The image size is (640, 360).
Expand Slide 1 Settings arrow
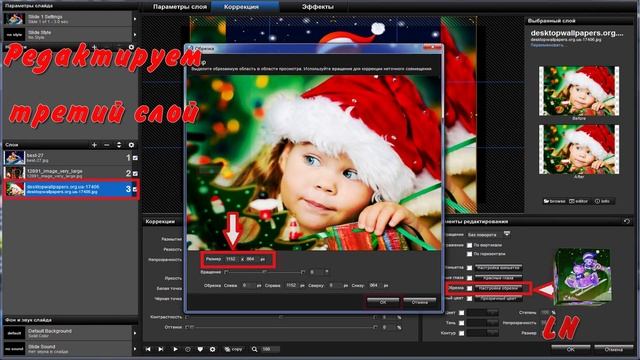click(135, 19)
